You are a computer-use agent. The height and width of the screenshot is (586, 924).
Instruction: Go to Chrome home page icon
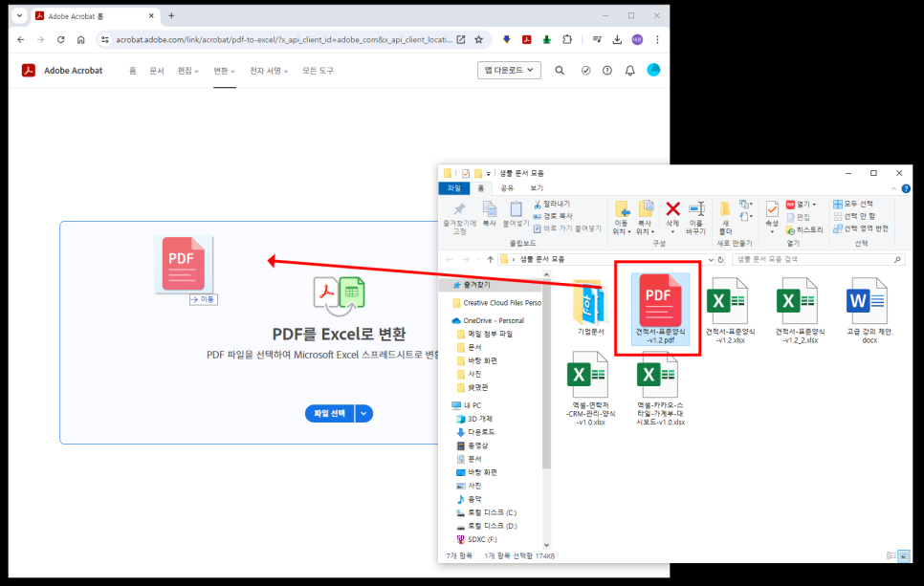80,39
